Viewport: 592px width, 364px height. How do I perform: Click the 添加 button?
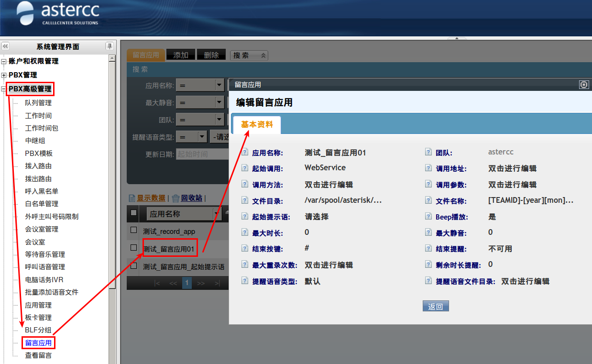[x=181, y=55]
